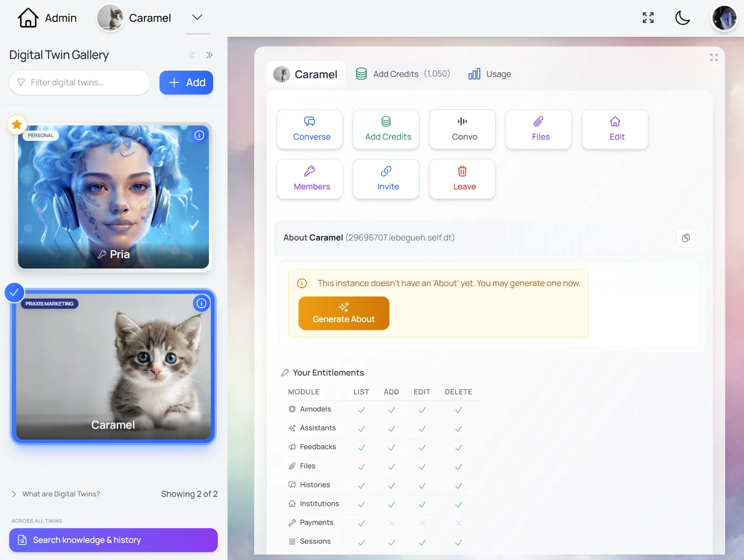The image size is (744, 560).
Task: Click the PERSONAL badge on Pria
Action: 40,135
